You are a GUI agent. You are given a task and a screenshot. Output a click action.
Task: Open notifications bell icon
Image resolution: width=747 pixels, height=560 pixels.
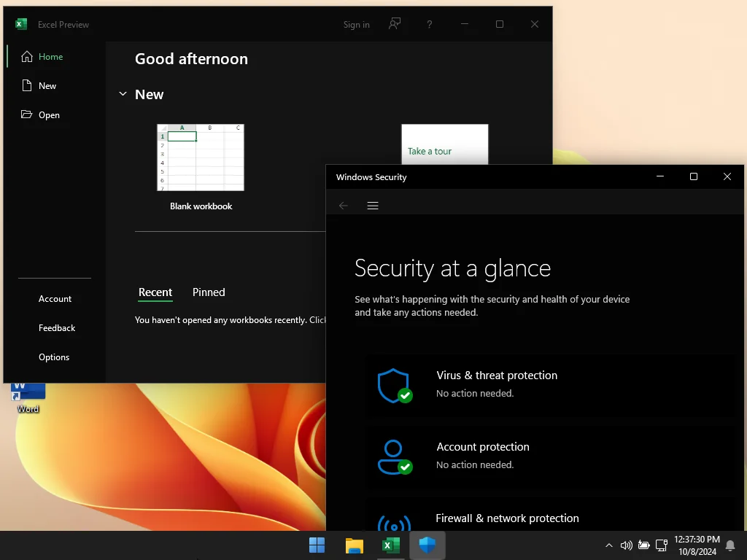point(729,545)
